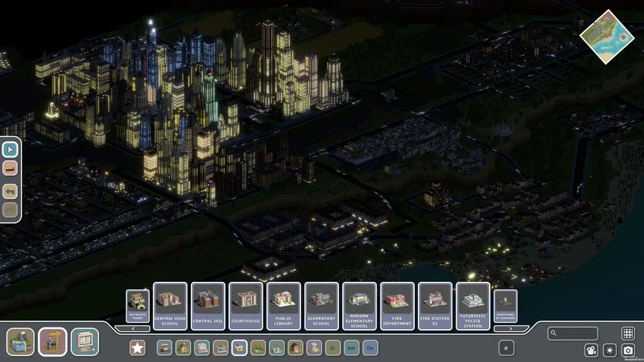Toggle day/night with the sun button
The image size is (644, 362).
[610, 350]
